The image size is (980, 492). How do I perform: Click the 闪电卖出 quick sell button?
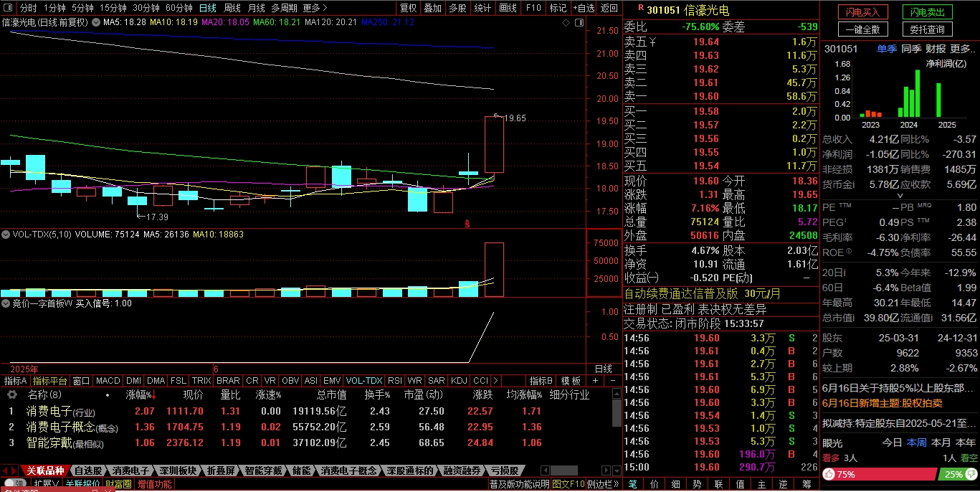pyautogui.click(x=927, y=12)
